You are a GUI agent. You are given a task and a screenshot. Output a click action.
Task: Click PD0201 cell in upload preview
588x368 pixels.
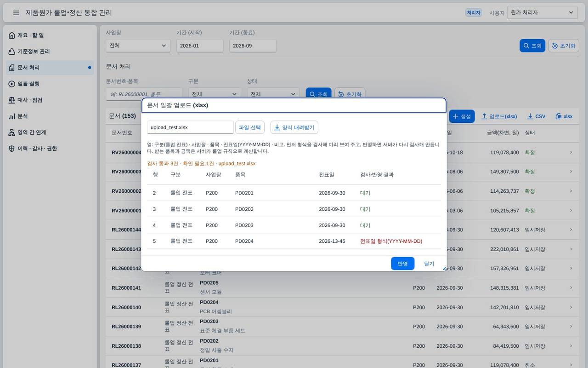[x=244, y=193]
